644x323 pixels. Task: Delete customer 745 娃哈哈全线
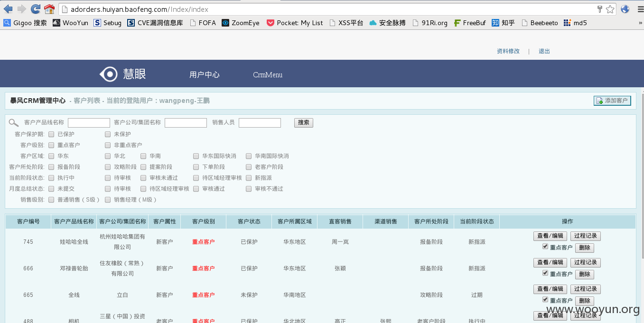[585, 248]
